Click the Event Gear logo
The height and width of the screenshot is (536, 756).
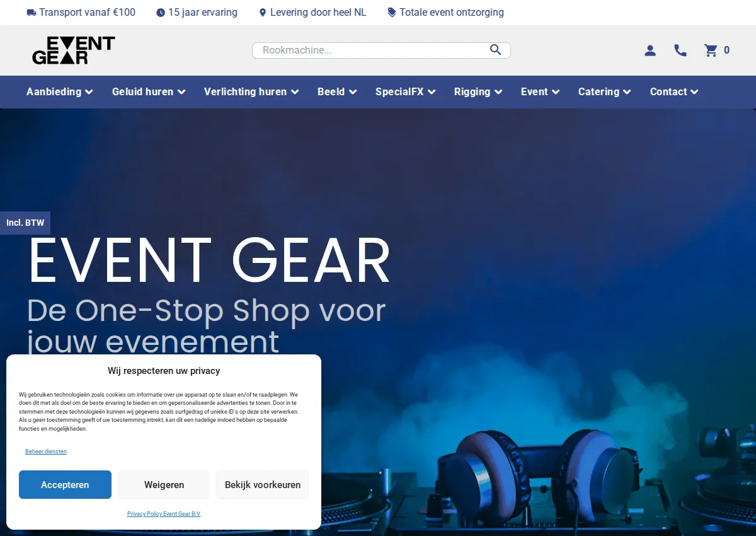(74, 50)
